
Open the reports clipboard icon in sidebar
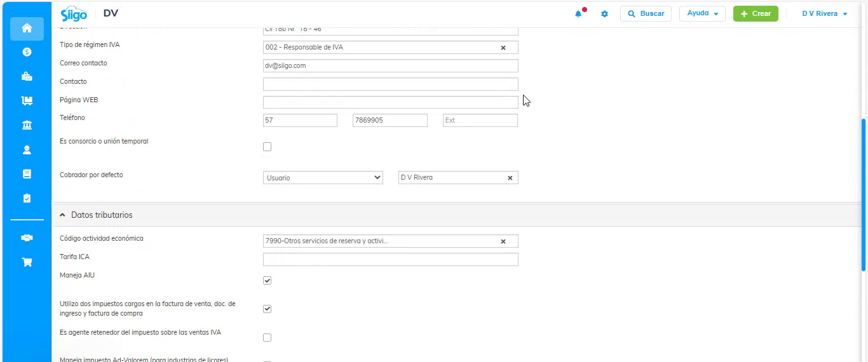point(27,198)
